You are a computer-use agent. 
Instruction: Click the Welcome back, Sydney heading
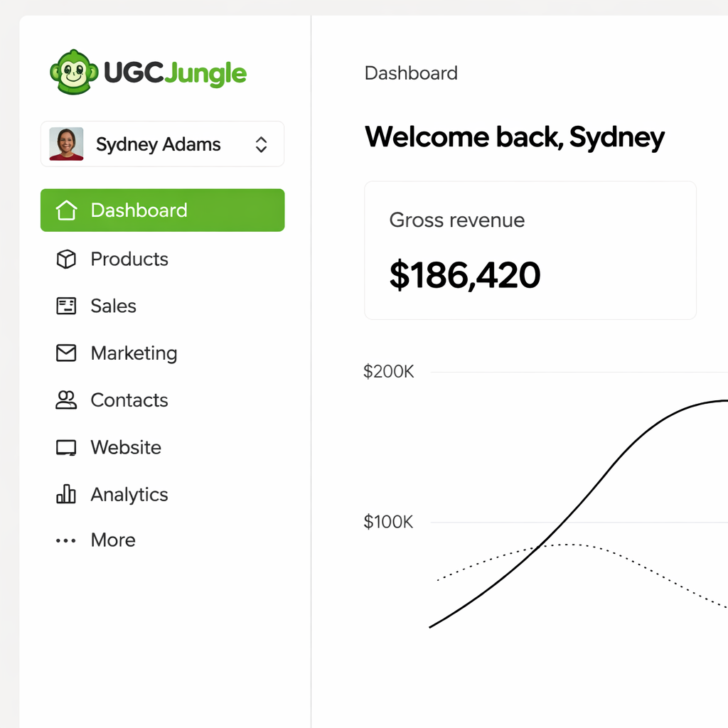pyautogui.click(x=514, y=137)
